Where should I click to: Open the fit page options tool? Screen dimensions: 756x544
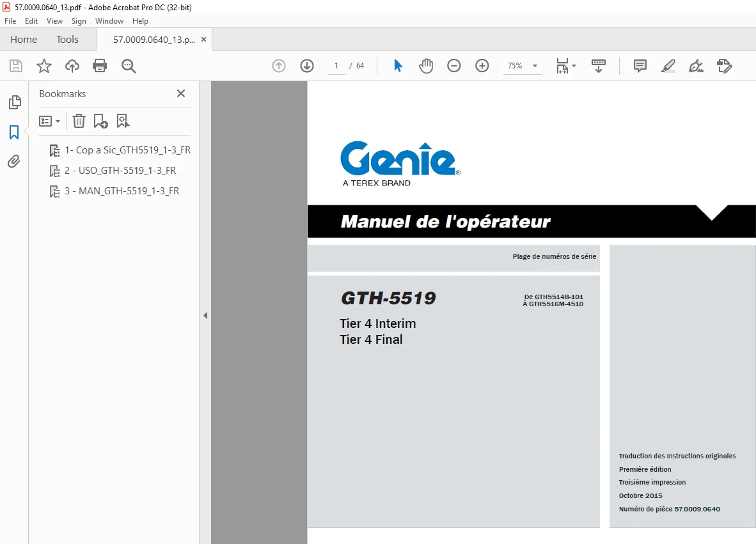[562, 66]
